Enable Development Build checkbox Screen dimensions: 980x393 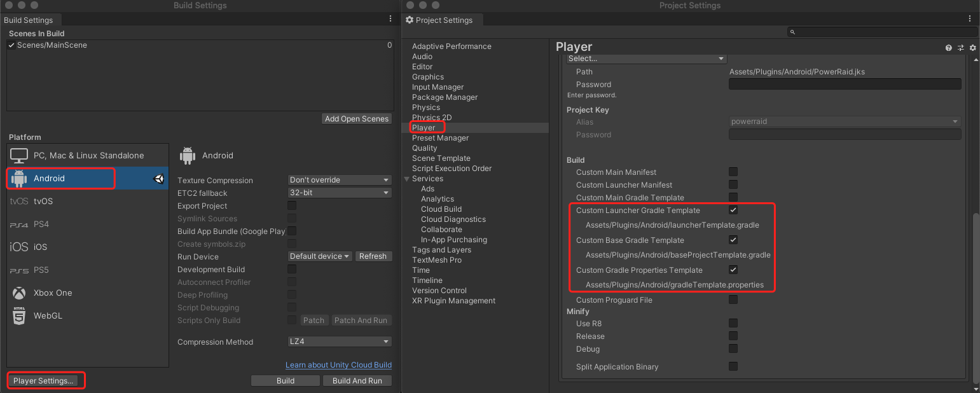coord(292,269)
